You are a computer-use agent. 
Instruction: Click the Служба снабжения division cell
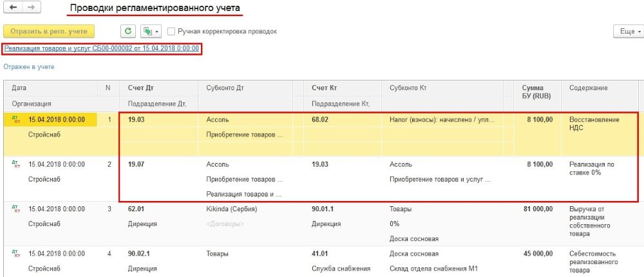[341, 269]
